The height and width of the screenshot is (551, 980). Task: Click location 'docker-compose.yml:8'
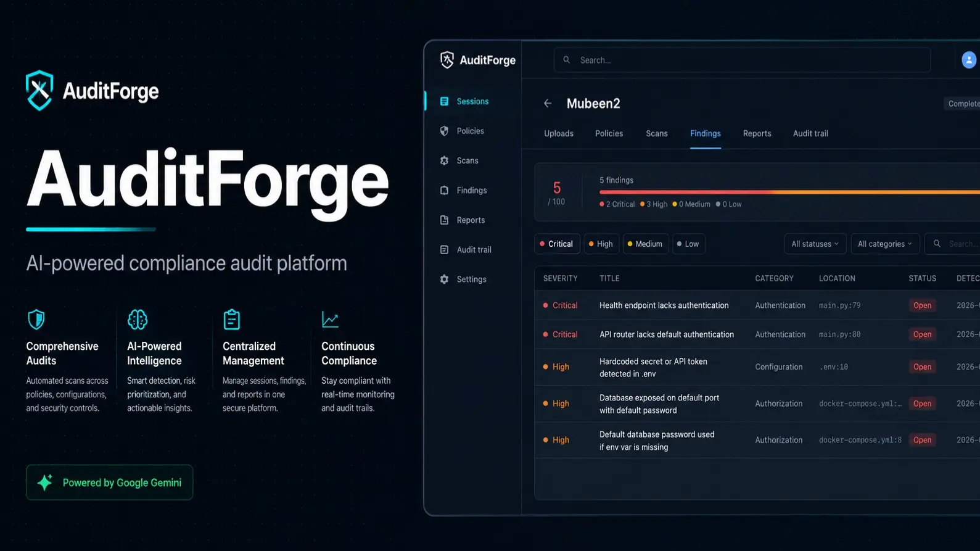pyautogui.click(x=860, y=440)
